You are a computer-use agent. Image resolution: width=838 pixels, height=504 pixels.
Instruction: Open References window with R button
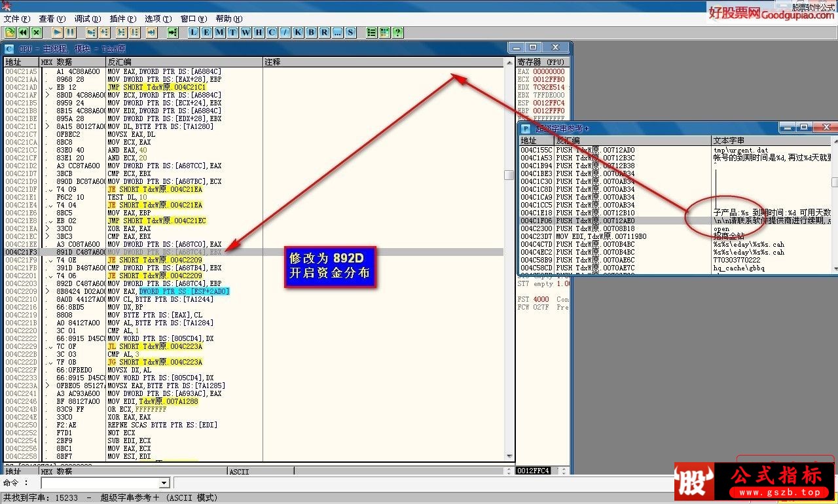tap(324, 32)
